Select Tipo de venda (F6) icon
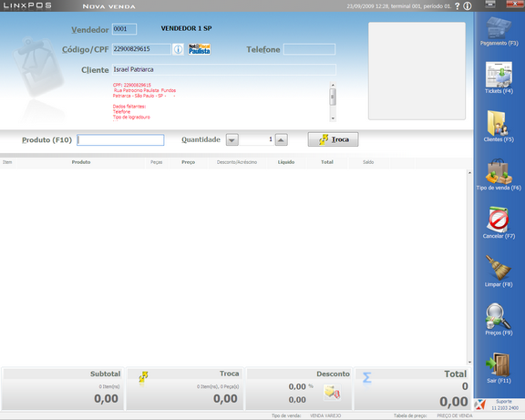This screenshot has width=525, height=420. pyautogui.click(x=499, y=171)
